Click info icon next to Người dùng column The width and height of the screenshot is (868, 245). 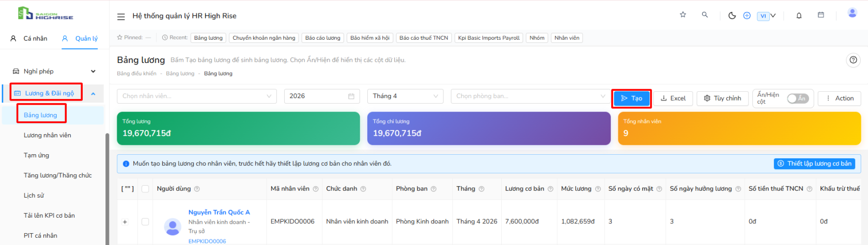point(197,189)
